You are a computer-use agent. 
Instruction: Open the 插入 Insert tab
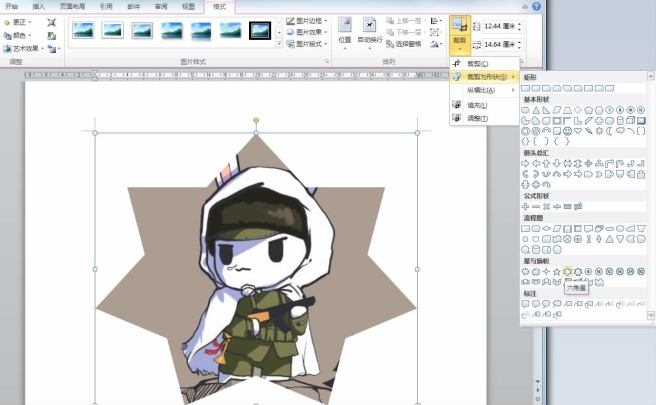(x=38, y=6)
